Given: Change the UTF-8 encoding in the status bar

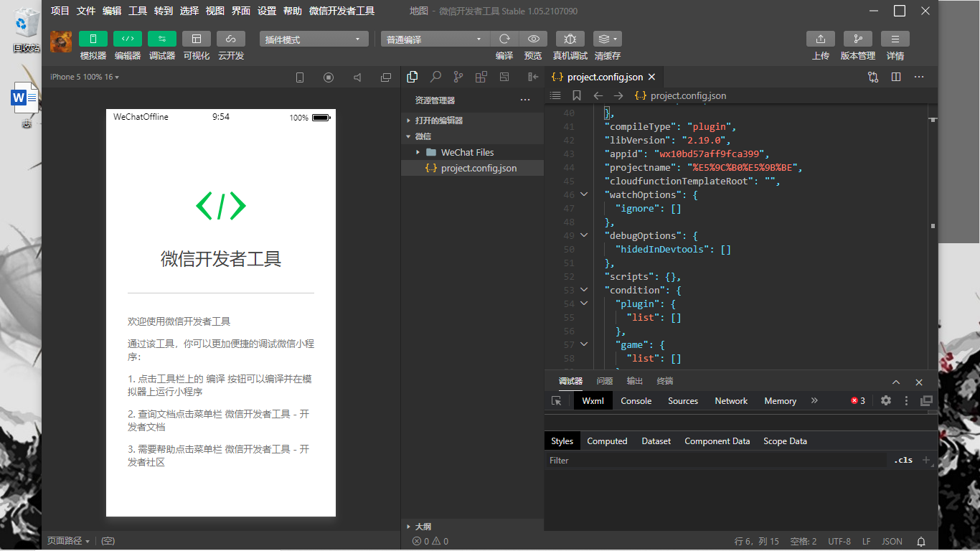Looking at the screenshot, I should pyautogui.click(x=839, y=542).
